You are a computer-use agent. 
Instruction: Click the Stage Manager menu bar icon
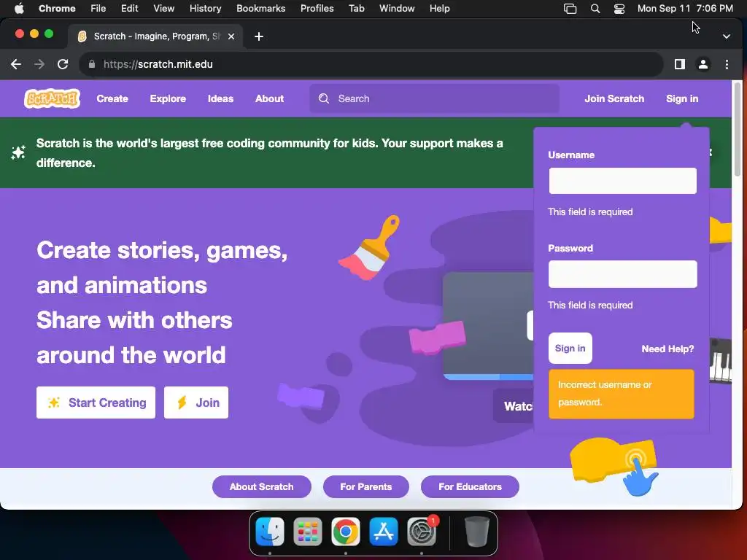[x=570, y=9]
